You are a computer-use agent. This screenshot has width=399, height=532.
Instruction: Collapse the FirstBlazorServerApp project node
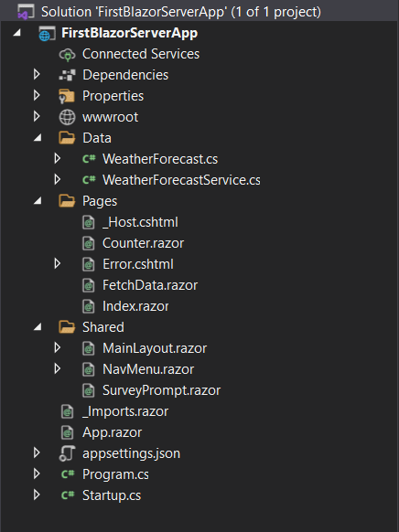pyautogui.click(x=17, y=33)
